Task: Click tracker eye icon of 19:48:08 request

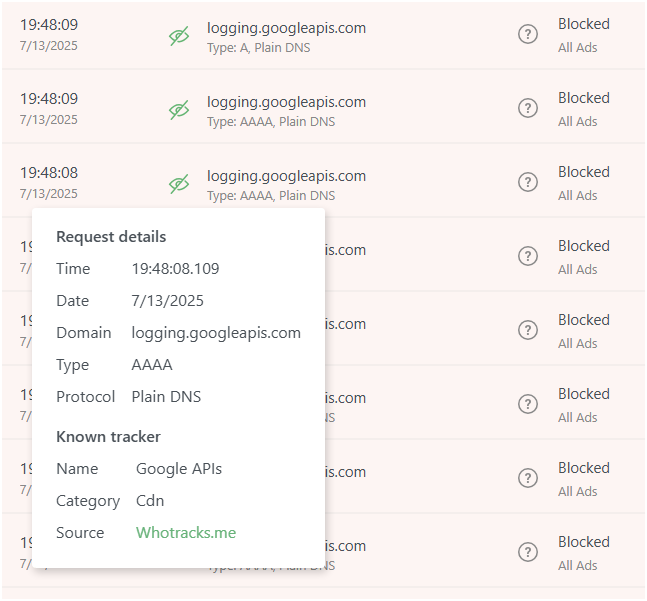Action: (x=179, y=184)
